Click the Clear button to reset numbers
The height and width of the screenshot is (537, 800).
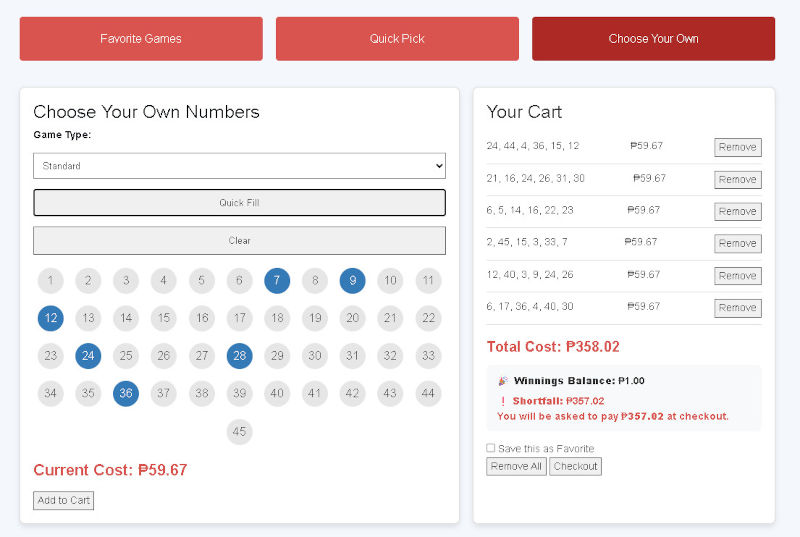(239, 241)
